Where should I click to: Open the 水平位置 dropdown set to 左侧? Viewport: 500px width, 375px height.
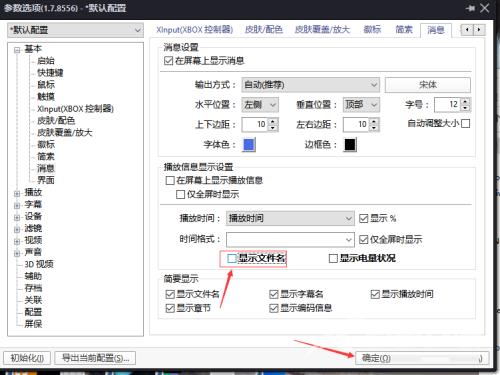[x=260, y=105]
